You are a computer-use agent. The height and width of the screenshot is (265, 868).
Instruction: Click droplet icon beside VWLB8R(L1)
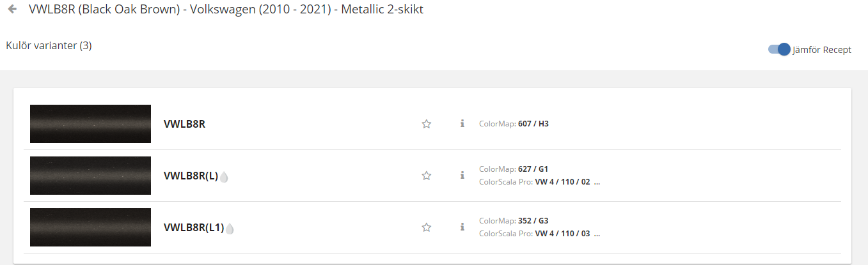pyautogui.click(x=230, y=229)
